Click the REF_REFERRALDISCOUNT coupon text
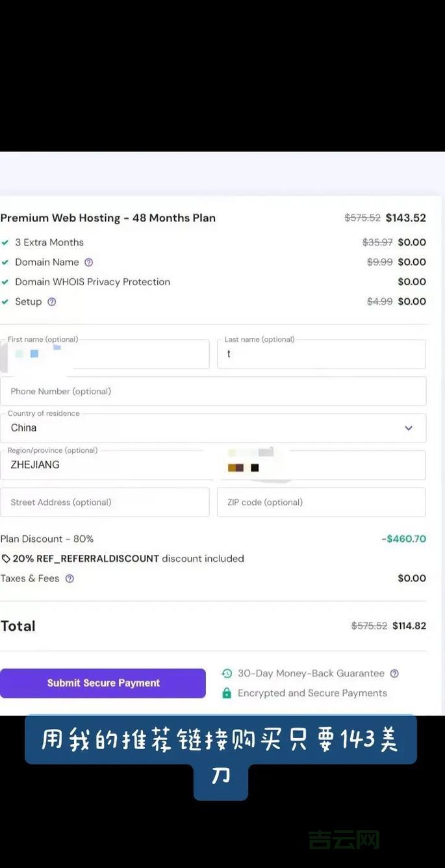Viewport: 445px width, 868px height. coord(86,559)
